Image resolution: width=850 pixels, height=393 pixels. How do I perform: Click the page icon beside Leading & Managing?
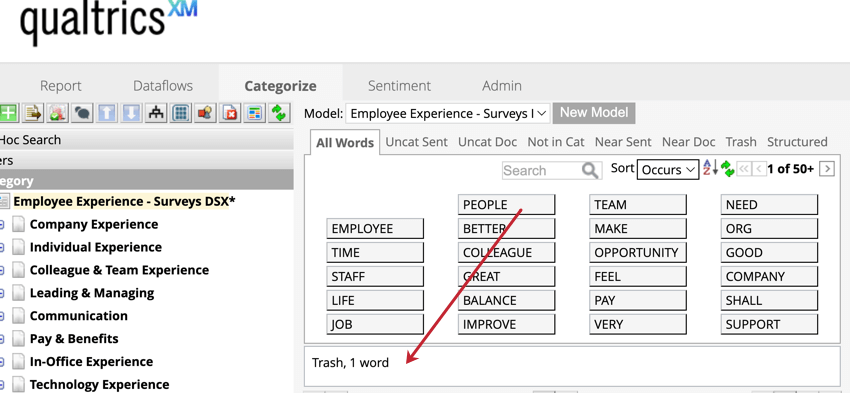click(x=19, y=293)
